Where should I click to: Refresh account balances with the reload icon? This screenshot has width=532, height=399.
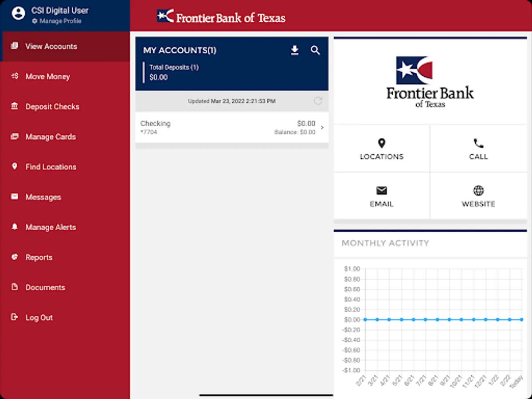tap(317, 101)
